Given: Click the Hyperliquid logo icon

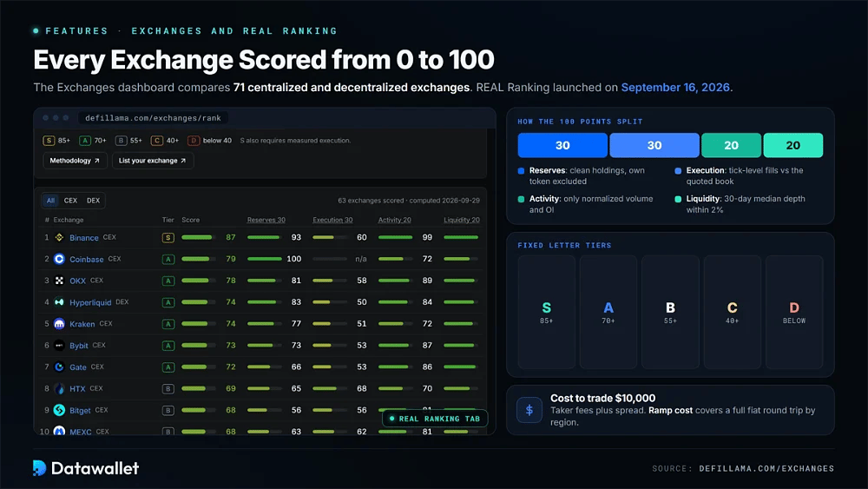Looking at the screenshot, I should coord(59,302).
